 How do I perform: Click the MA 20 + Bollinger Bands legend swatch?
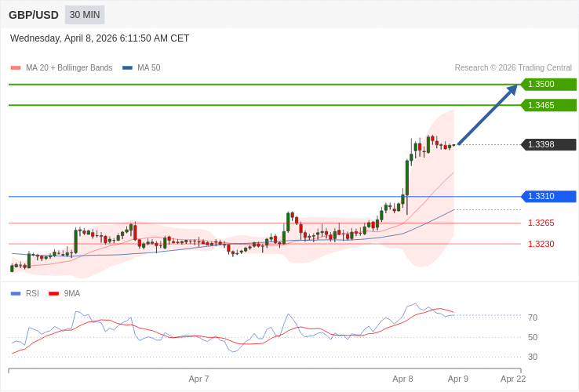point(16,68)
